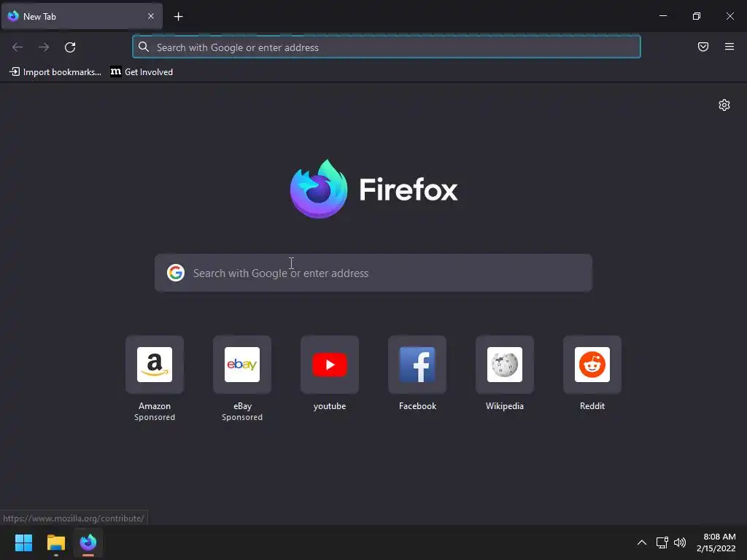Restore down the Firefox window

pyautogui.click(x=697, y=16)
